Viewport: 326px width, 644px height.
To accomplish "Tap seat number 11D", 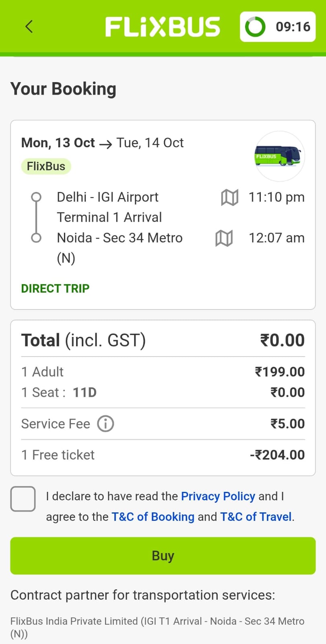I will 85,392.
